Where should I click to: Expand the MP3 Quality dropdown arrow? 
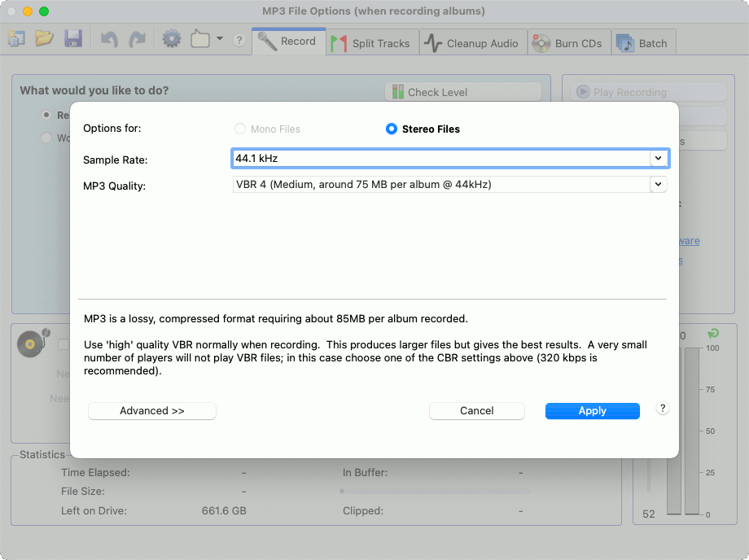pyautogui.click(x=659, y=184)
